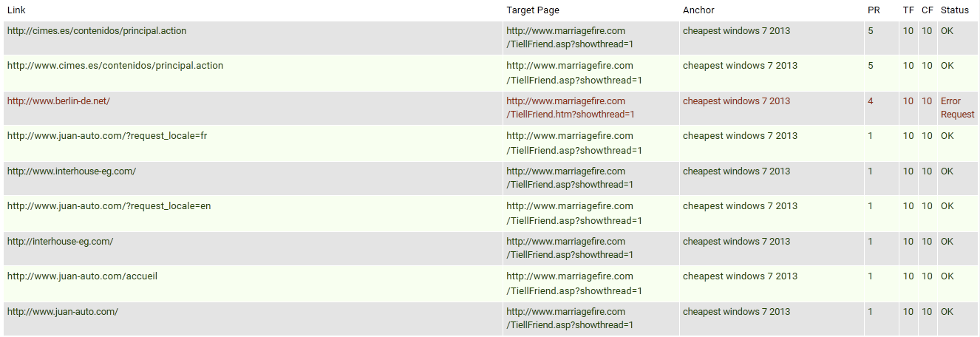This screenshot has height=337, width=980.
Task: Open the http://www.juan-auto.com/accueil link
Action: (x=82, y=276)
